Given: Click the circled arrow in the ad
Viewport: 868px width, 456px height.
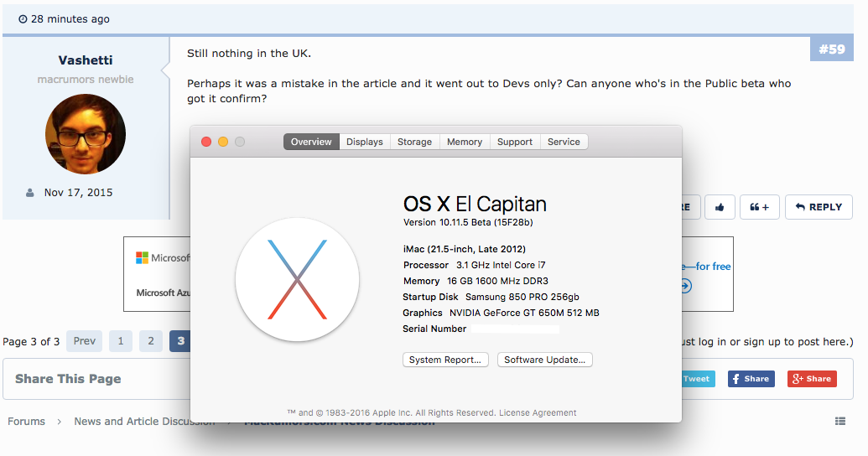Looking at the screenshot, I should [x=686, y=286].
